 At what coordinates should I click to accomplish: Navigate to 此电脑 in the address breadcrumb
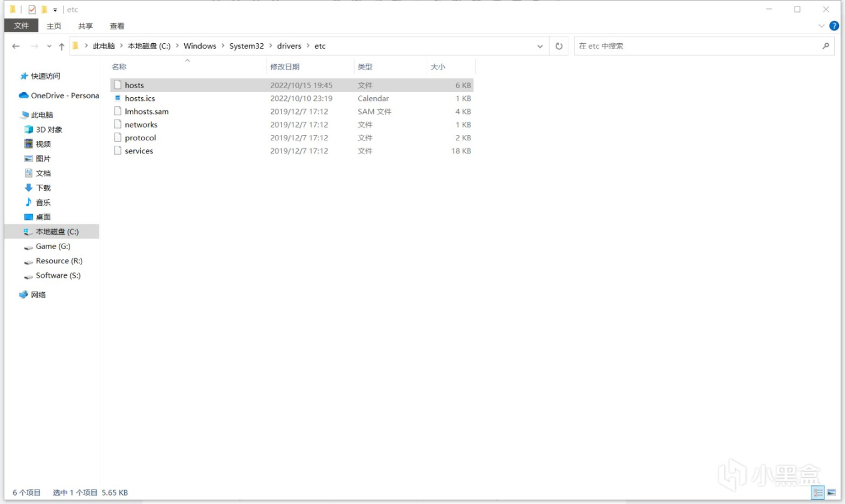(103, 46)
